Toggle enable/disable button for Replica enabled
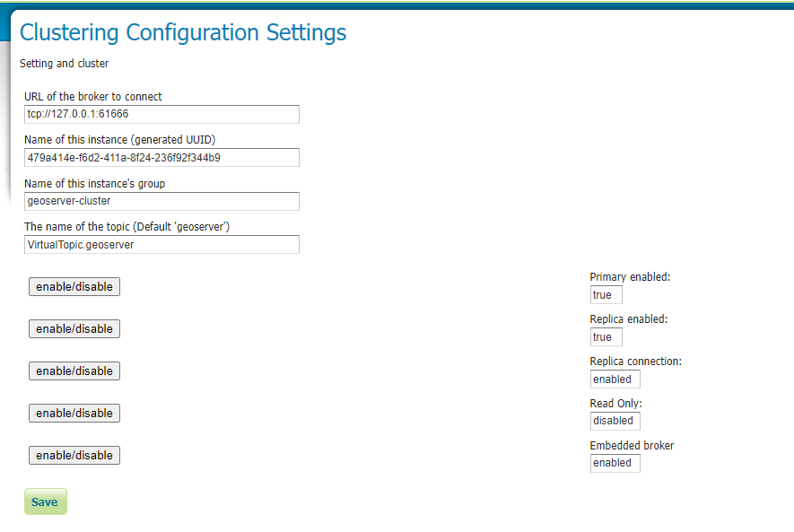This screenshot has width=794, height=532. (x=74, y=329)
